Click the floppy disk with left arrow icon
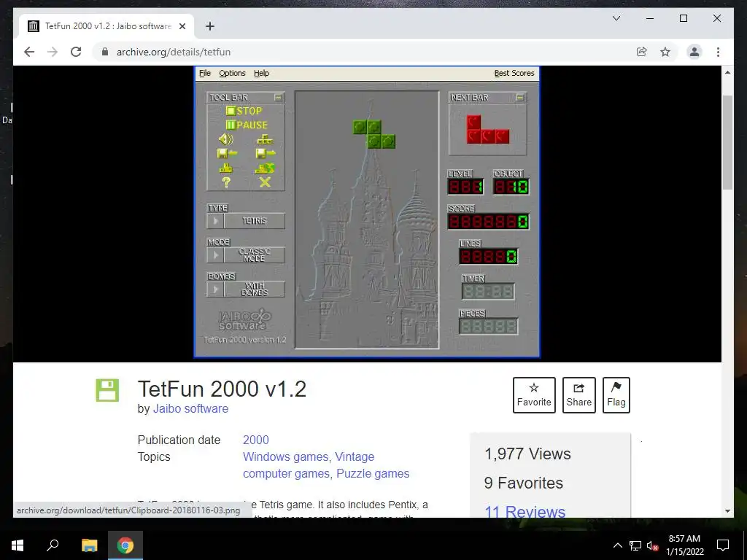 tap(227, 153)
